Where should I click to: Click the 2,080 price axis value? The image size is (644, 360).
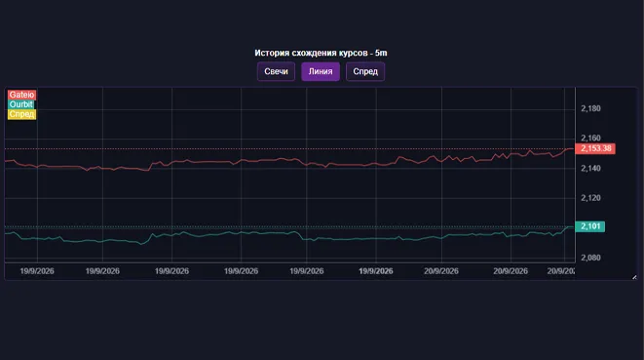tap(590, 258)
